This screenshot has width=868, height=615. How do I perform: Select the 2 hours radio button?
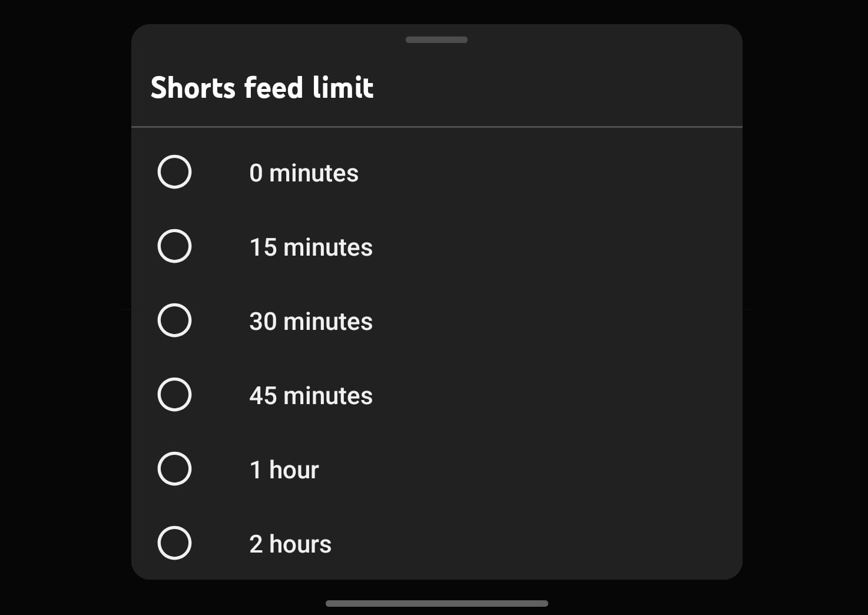174,543
